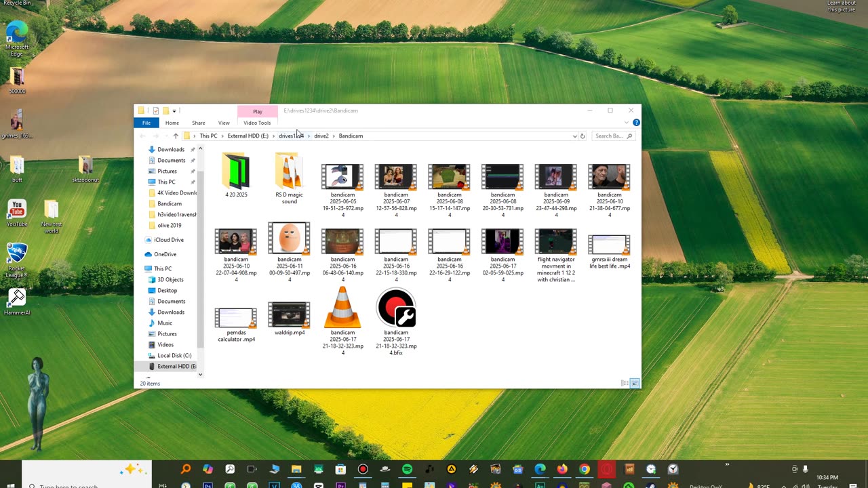Viewport: 868px width, 488px height.
Task: Open 4K Video Downloader folder in sidebar
Action: [x=172, y=192]
